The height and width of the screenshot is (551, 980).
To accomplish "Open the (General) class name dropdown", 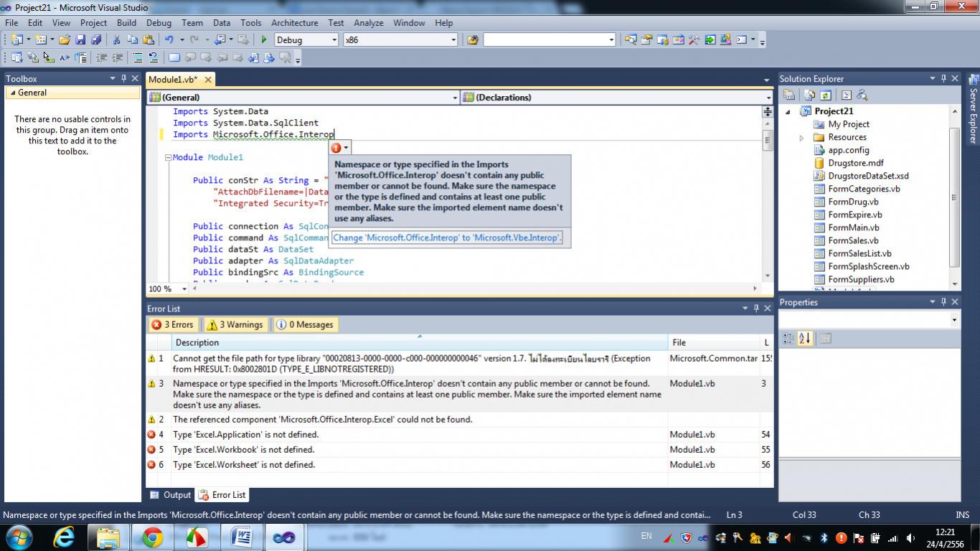I will [455, 98].
